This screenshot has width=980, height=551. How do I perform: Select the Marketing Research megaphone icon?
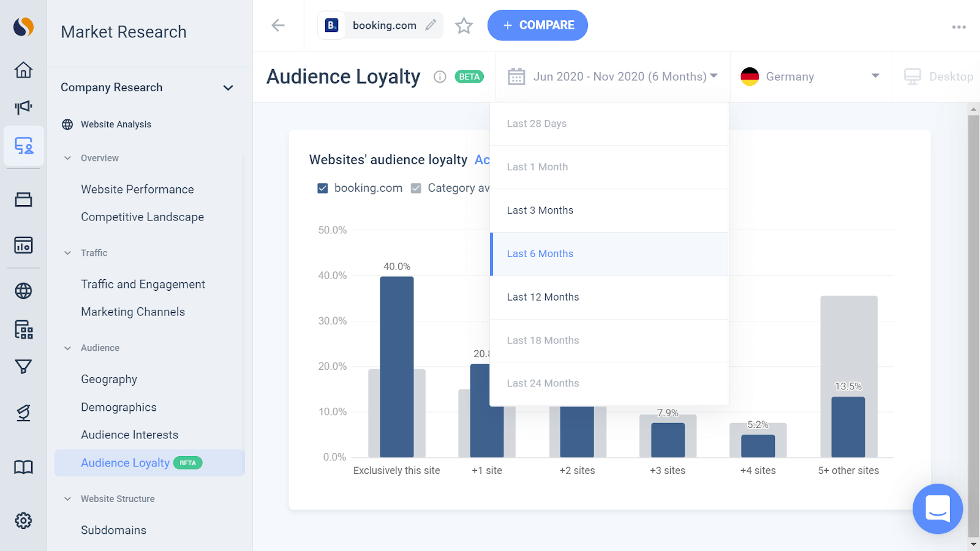23,107
